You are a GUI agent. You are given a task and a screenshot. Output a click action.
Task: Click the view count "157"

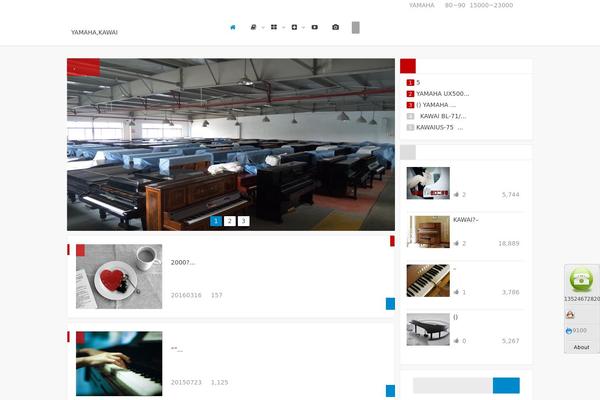pos(217,295)
